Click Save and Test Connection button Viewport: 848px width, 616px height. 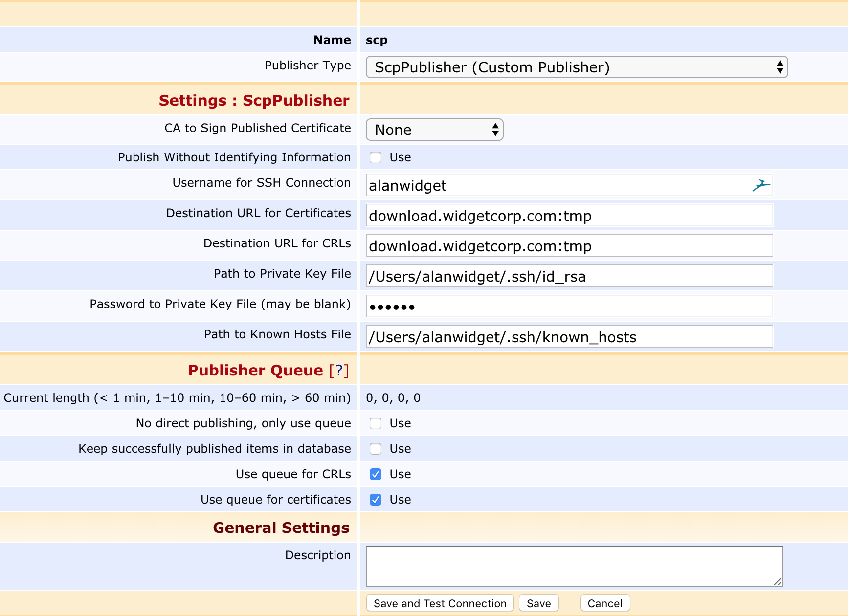(440, 603)
